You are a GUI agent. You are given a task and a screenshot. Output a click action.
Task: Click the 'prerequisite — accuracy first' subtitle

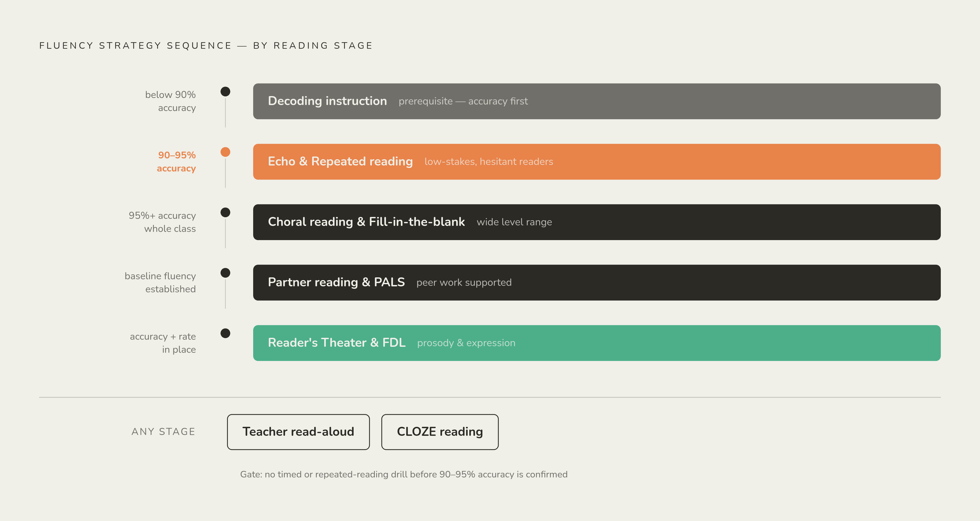463,102
